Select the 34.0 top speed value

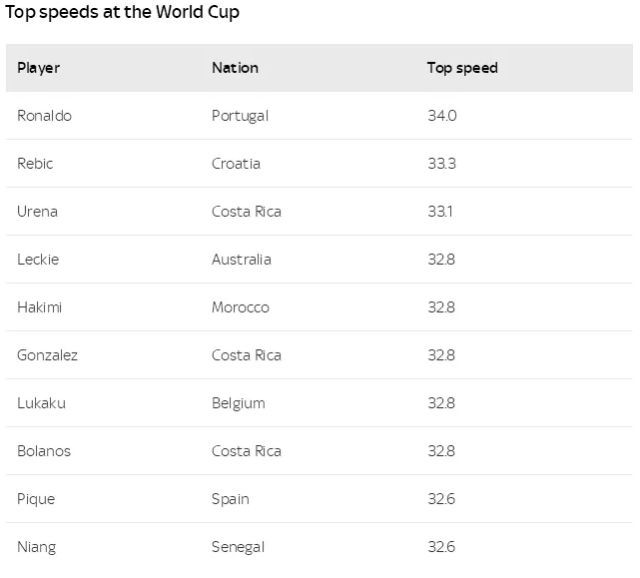pyautogui.click(x=442, y=116)
